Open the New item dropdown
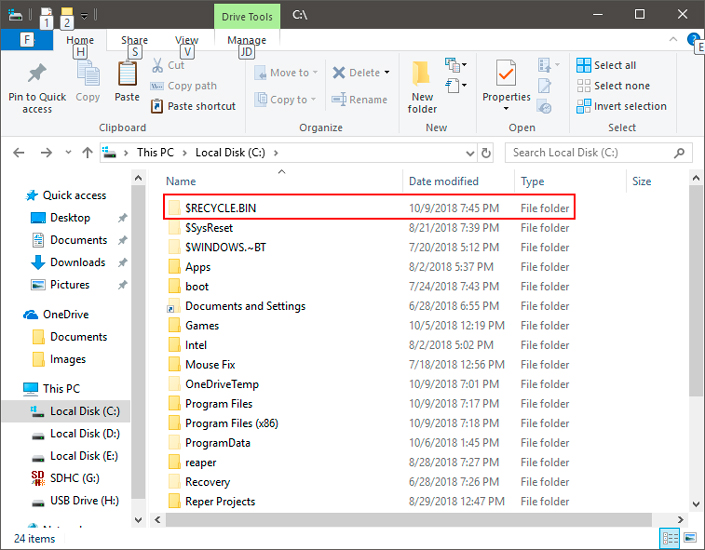Screen dimensions: 705x550 456,65
